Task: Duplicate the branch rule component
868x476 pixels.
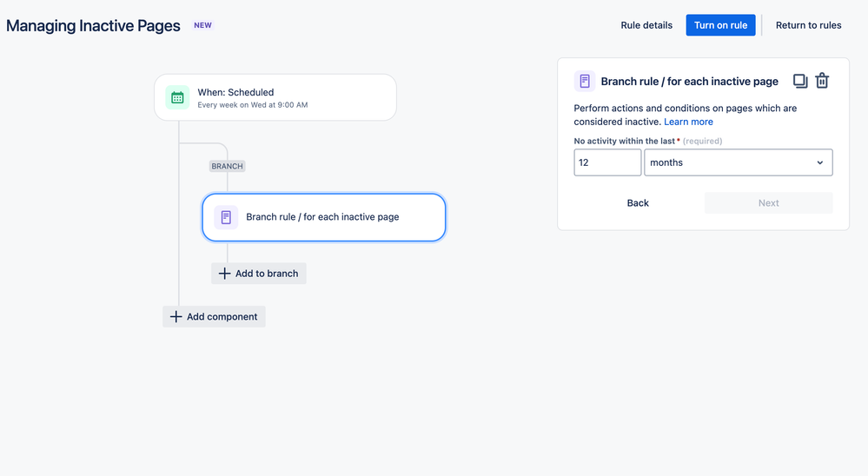Action: pyautogui.click(x=800, y=81)
